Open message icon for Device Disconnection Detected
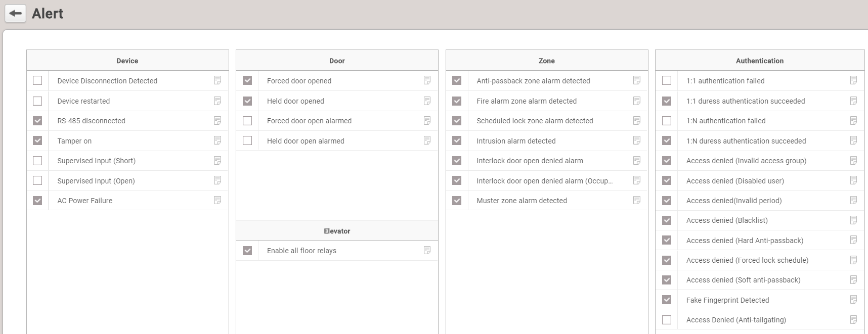The width and height of the screenshot is (868, 334). (x=218, y=80)
